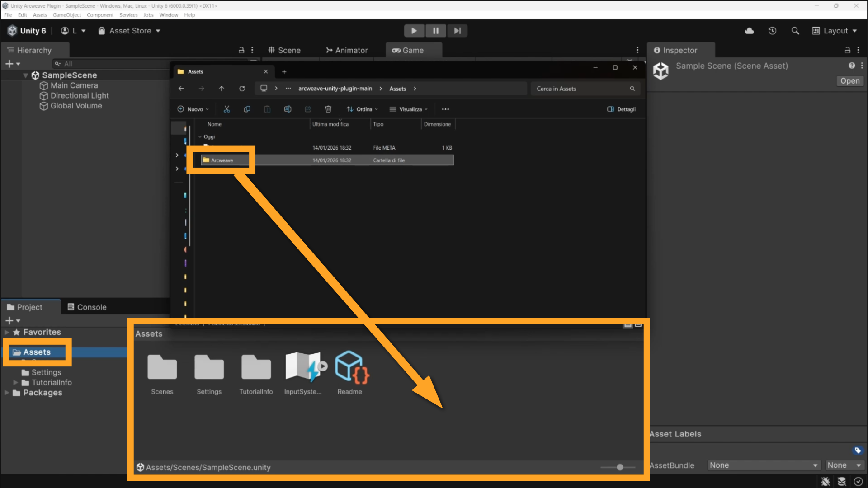Open the Layout dropdown
This screenshot has width=868, height=488.
pos(835,31)
